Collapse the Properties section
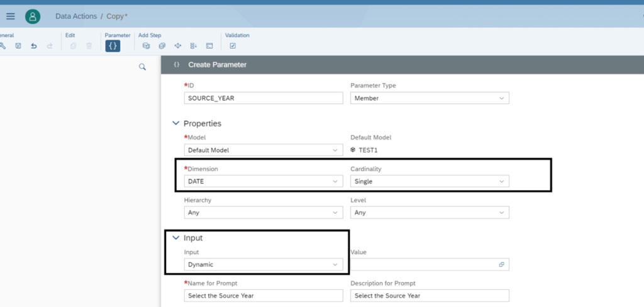The image size is (644, 307). tap(176, 123)
